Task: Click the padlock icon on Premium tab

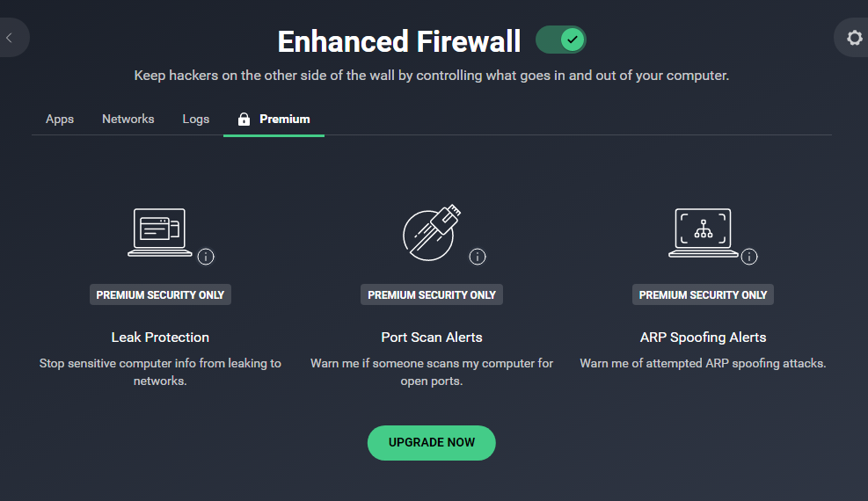Action: [x=244, y=119]
